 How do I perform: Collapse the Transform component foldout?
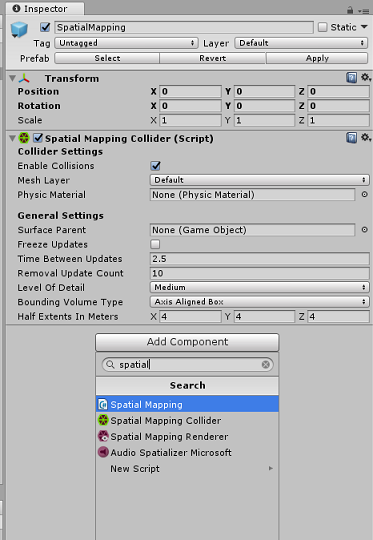tap(12, 79)
